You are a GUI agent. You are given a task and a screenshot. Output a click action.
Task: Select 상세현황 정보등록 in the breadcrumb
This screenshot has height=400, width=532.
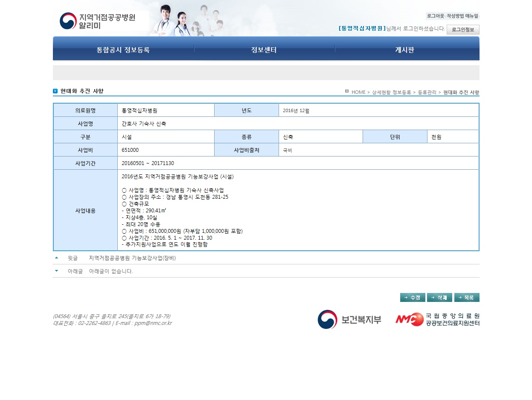[391, 92]
